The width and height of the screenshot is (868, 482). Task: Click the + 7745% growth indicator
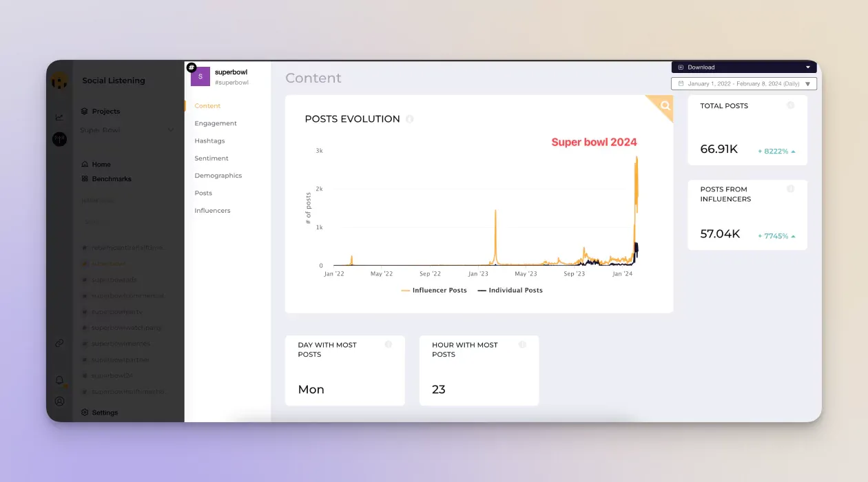776,235
